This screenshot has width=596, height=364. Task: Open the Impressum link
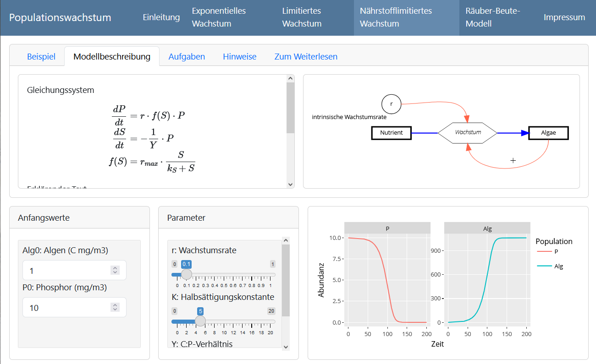pos(564,17)
